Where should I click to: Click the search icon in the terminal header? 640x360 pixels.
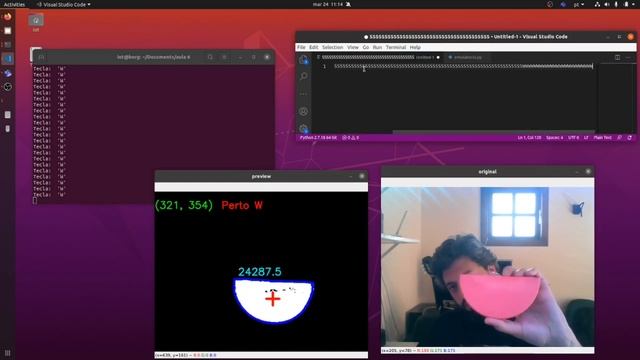[x=210, y=57]
